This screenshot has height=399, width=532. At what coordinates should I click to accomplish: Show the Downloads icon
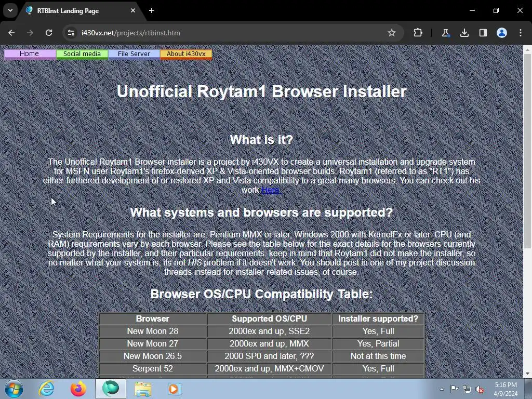[x=464, y=33]
